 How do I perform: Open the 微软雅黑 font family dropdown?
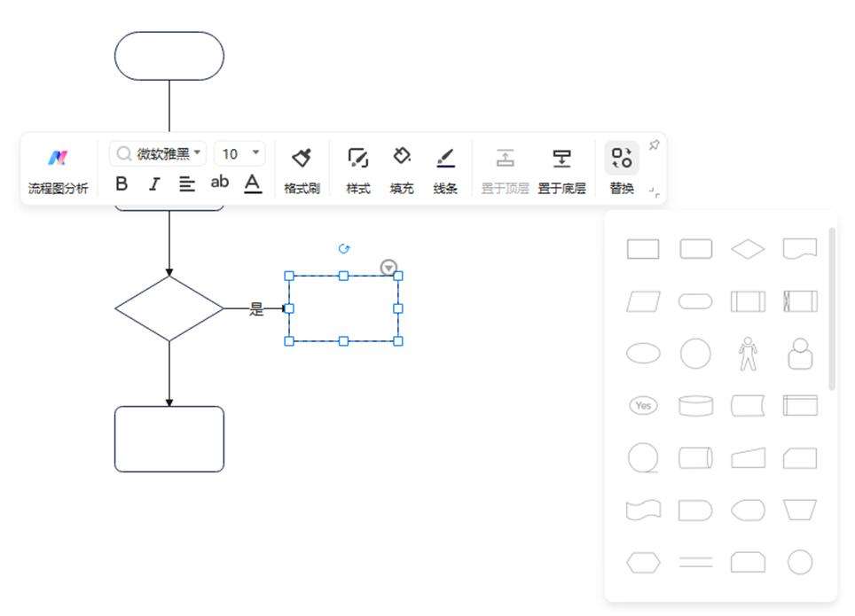(159, 154)
